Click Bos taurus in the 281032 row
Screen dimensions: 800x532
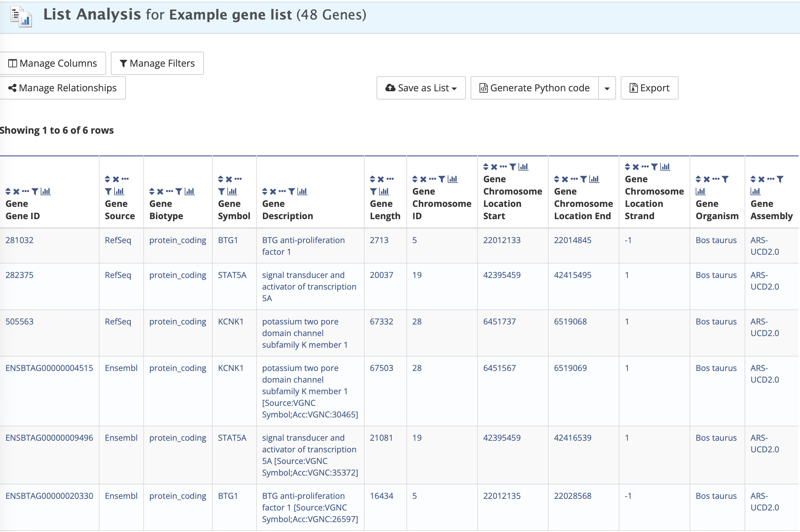[716, 240]
